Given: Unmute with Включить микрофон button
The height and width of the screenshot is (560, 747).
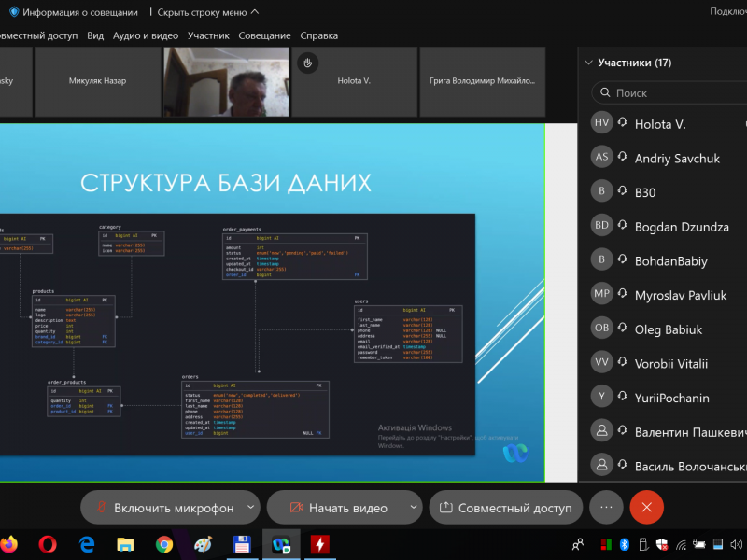Looking at the screenshot, I should [163, 508].
